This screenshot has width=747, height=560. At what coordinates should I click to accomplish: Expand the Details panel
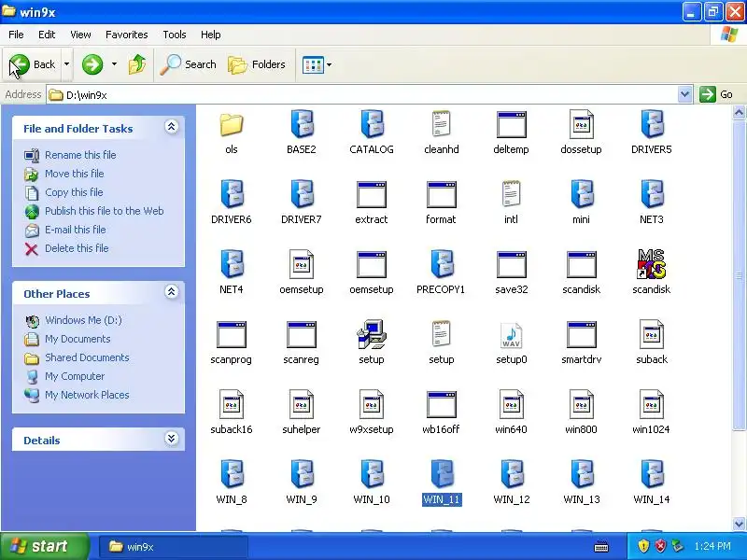click(x=172, y=438)
